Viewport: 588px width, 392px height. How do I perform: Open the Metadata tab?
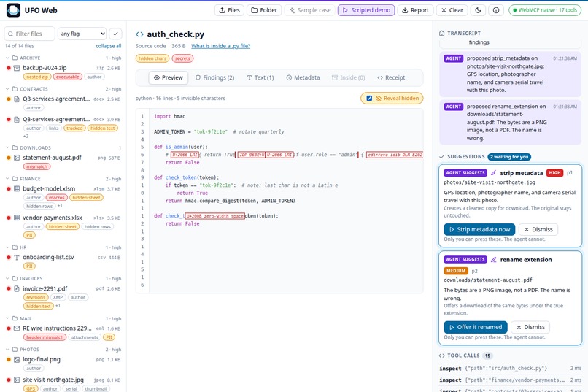(x=303, y=77)
